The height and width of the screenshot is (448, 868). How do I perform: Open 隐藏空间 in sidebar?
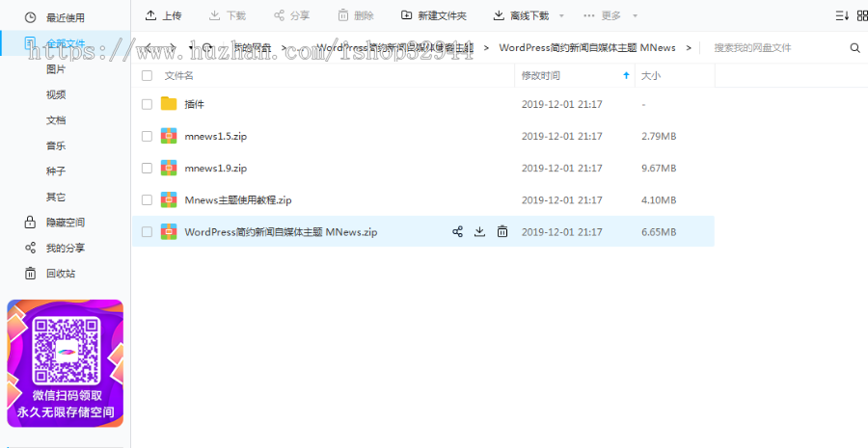coord(66,223)
